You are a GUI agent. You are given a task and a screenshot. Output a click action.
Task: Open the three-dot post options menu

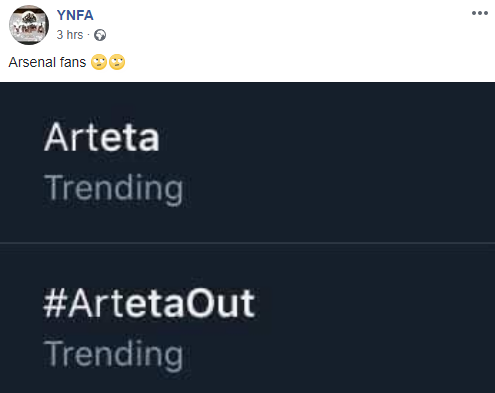point(480,13)
